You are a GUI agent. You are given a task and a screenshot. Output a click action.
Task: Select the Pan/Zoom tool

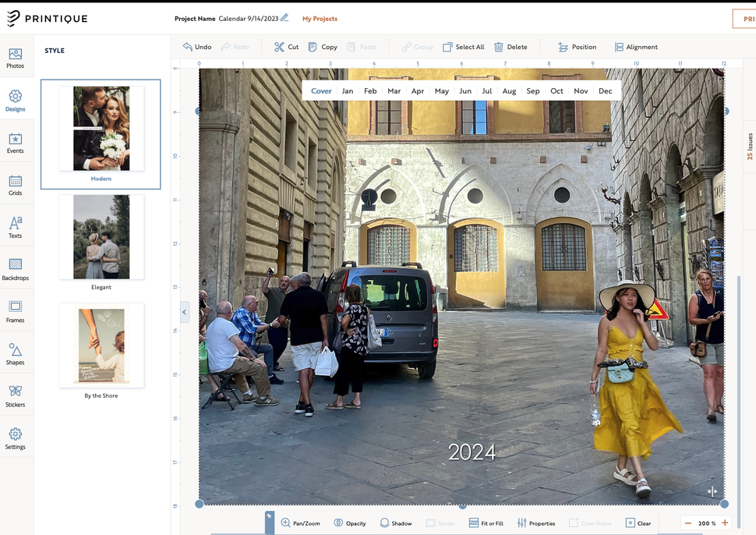pos(302,523)
